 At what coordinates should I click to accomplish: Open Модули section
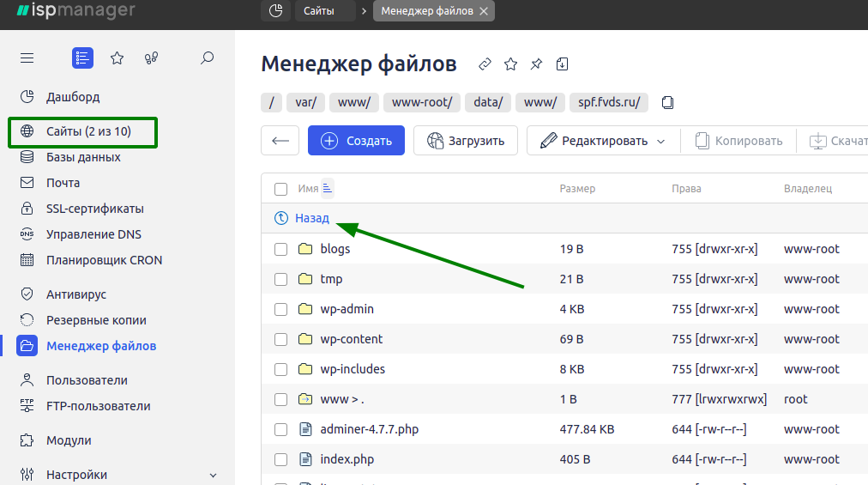pyautogui.click(x=69, y=440)
